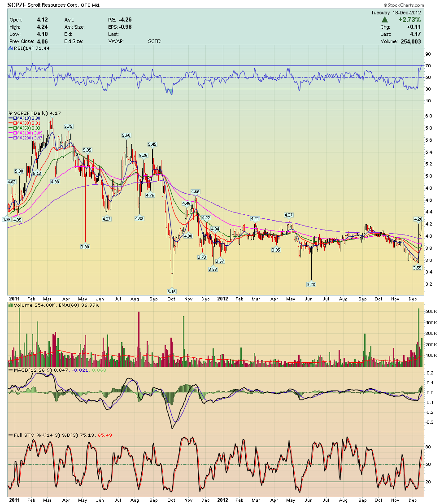The height and width of the screenshot is (504, 444).
Task: Click the Prev Close value 4.06
Action: (x=43, y=41)
